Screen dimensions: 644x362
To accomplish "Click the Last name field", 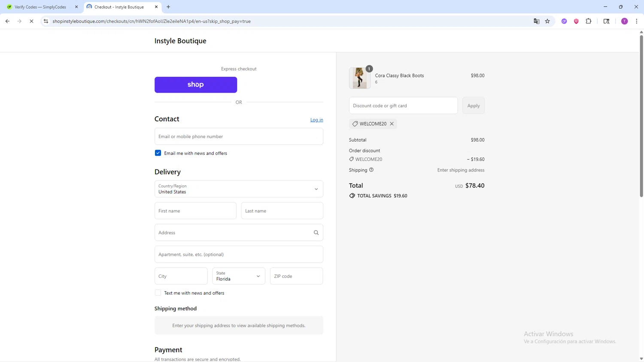I will coord(282,211).
